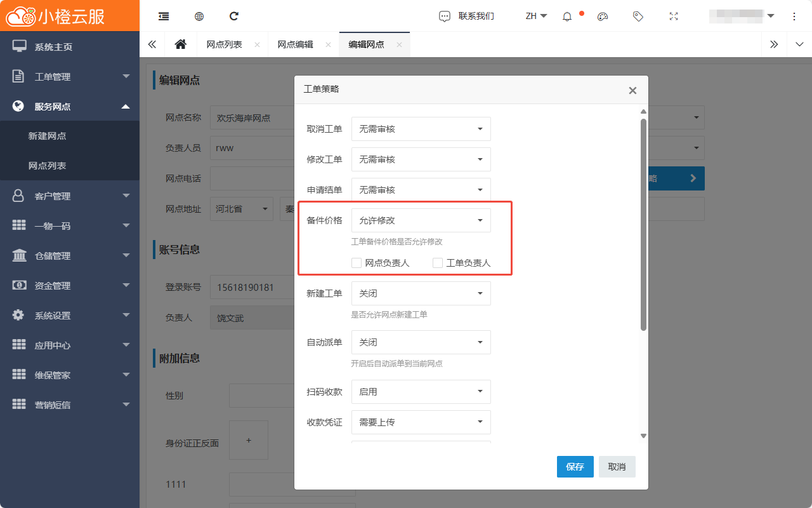Go to home tab icon
812x508 pixels.
[181, 44]
